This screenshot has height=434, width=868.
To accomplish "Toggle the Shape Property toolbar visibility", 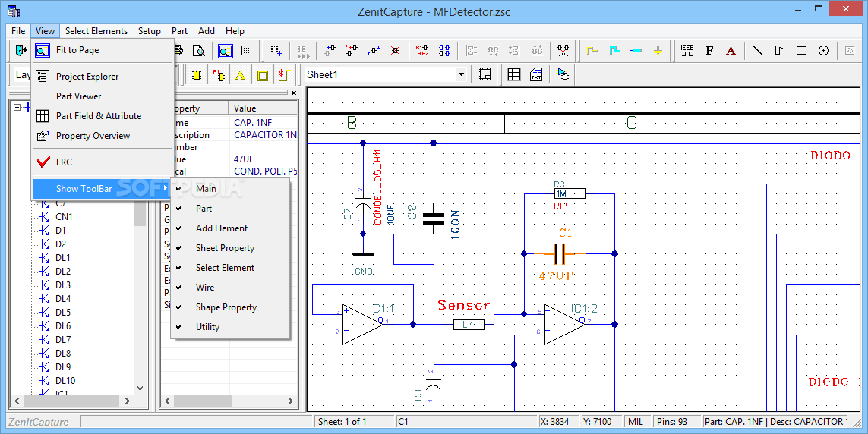I will point(230,307).
